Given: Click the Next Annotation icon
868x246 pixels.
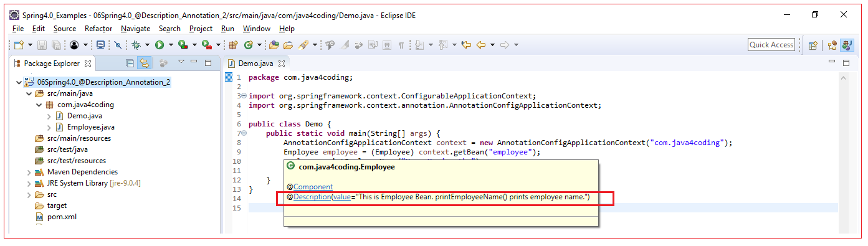Looking at the screenshot, I should [419, 45].
